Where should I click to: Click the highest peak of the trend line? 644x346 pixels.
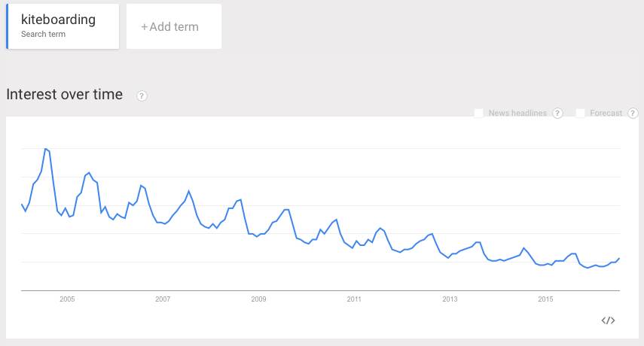tap(45, 149)
